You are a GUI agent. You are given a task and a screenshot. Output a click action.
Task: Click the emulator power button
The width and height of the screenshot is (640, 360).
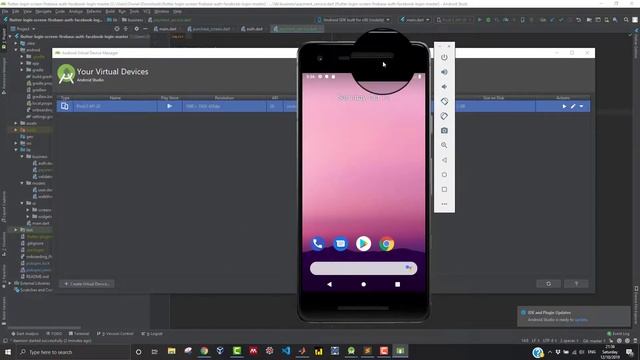444,57
